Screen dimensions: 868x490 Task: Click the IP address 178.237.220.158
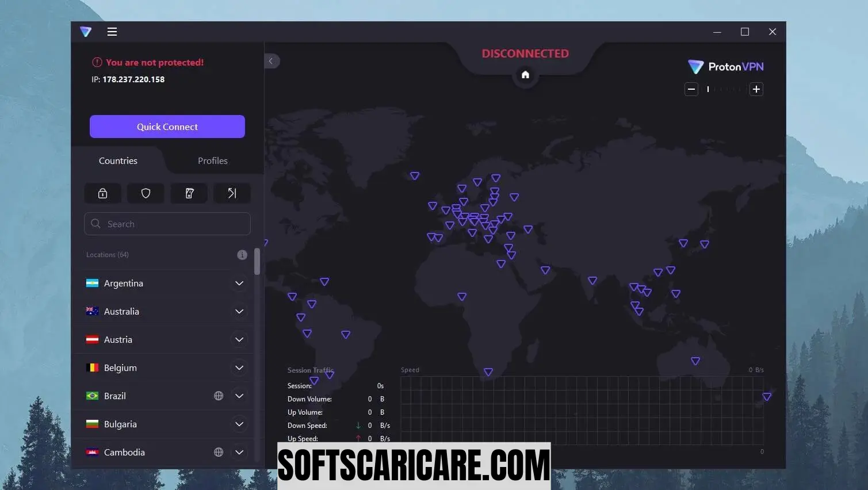pyautogui.click(x=133, y=79)
